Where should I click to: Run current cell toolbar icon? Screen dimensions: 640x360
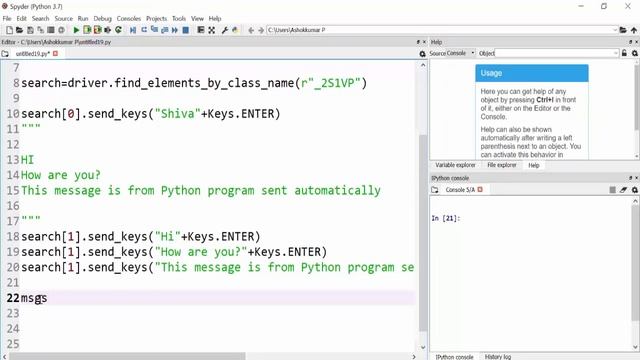[87, 30]
